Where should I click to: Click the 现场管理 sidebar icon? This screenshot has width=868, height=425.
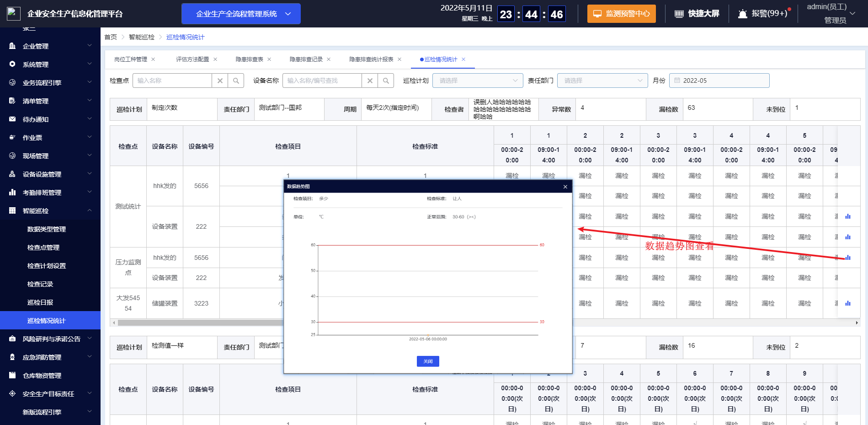pos(12,156)
